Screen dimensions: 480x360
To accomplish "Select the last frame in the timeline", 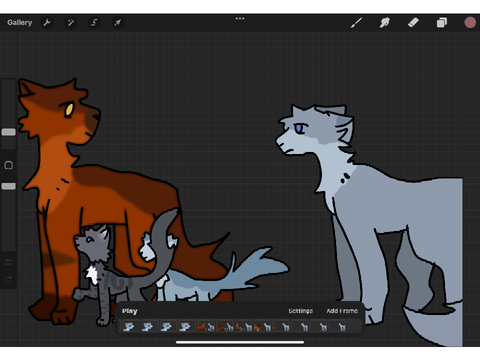I will pos(337,326).
